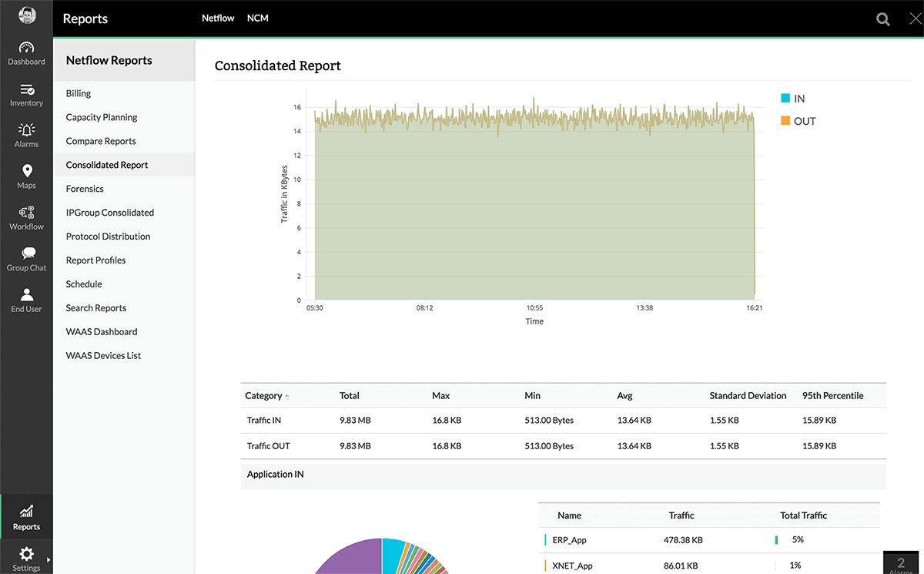The image size is (924, 574).
Task: Open Workflow in the sidebar
Action: [26, 218]
